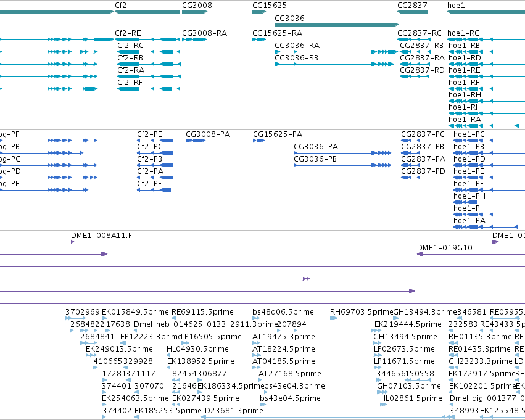Click the CG15625 gene name in the gene track
The width and height of the screenshot is (525, 420).
pos(270,6)
